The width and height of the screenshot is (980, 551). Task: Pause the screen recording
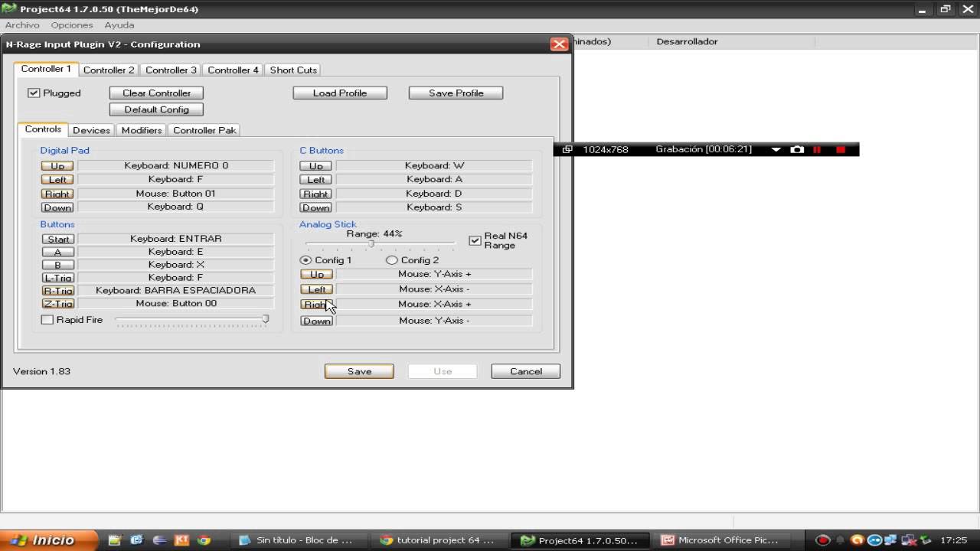click(x=817, y=149)
